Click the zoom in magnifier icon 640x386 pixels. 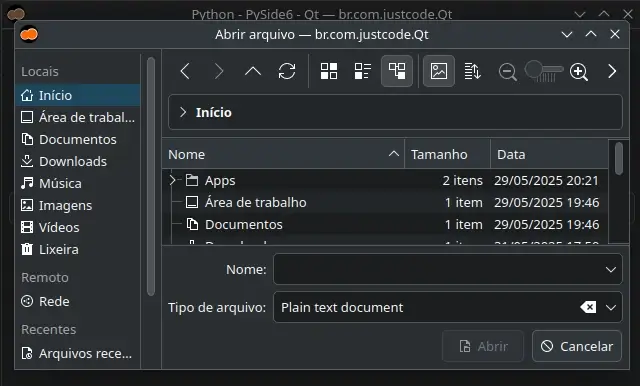point(579,72)
